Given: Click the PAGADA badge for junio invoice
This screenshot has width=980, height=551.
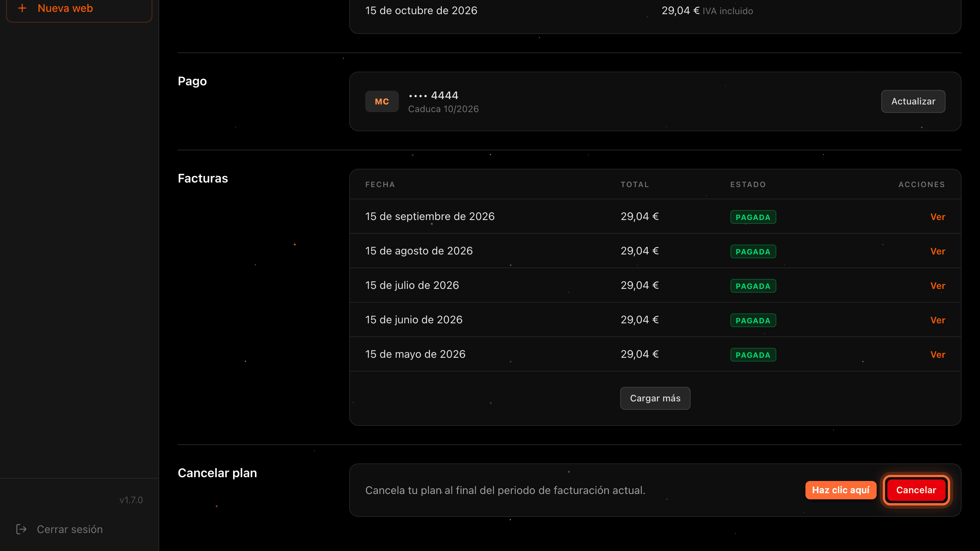Looking at the screenshot, I should pos(753,320).
